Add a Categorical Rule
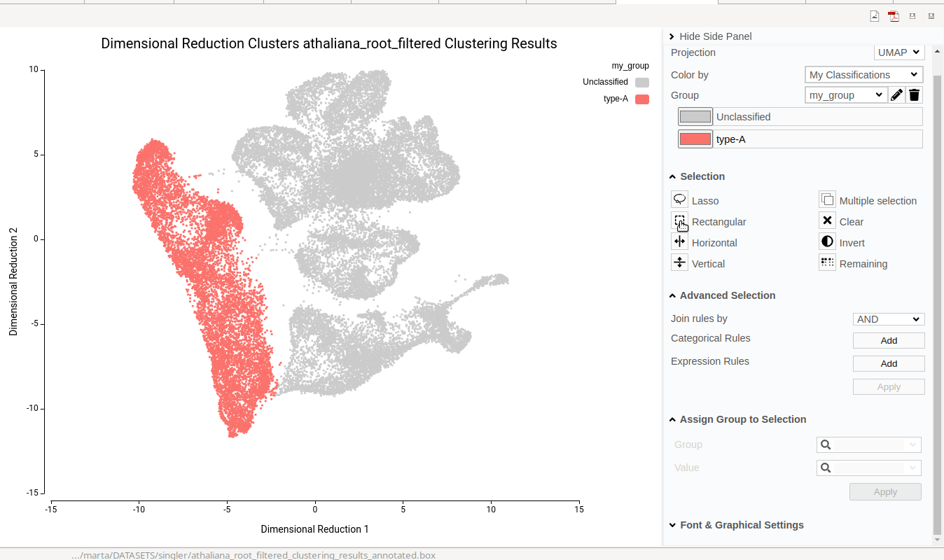 click(x=888, y=341)
